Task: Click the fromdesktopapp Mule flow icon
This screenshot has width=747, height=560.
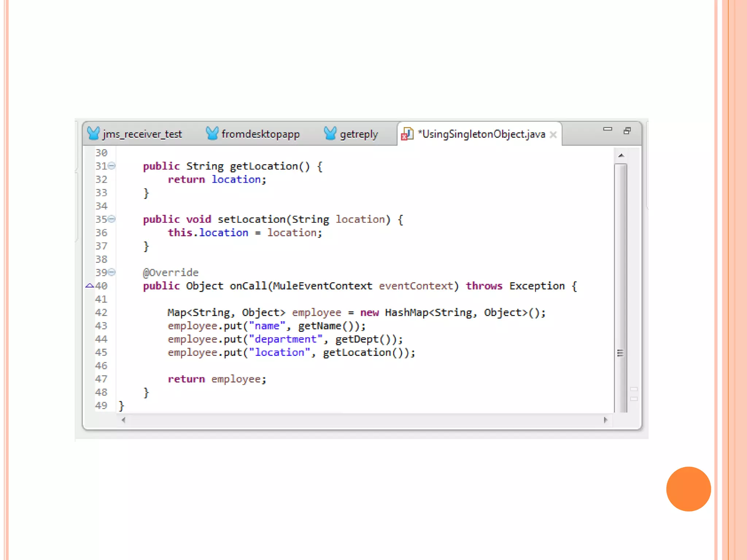Action: pos(212,133)
